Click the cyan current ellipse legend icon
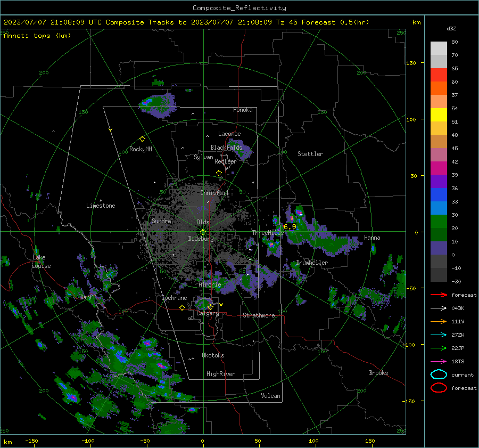This screenshot has height=448, width=479. click(439, 374)
